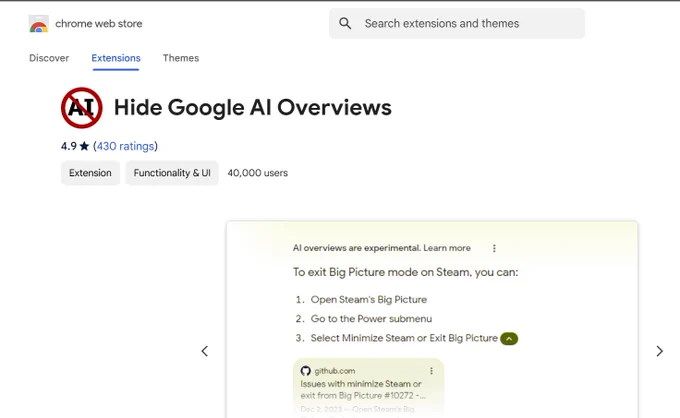Show the previous screenshot with left arrow

point(205,351)
